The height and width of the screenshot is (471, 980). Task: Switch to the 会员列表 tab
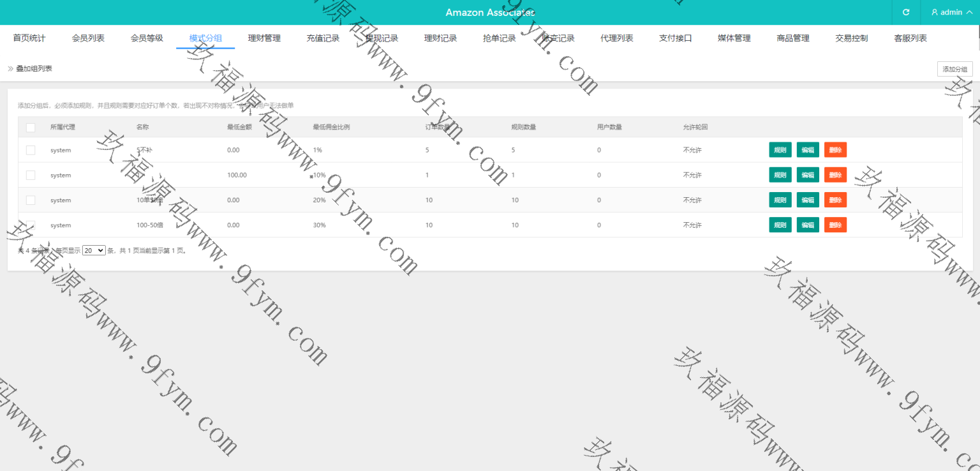click(88, 38)
